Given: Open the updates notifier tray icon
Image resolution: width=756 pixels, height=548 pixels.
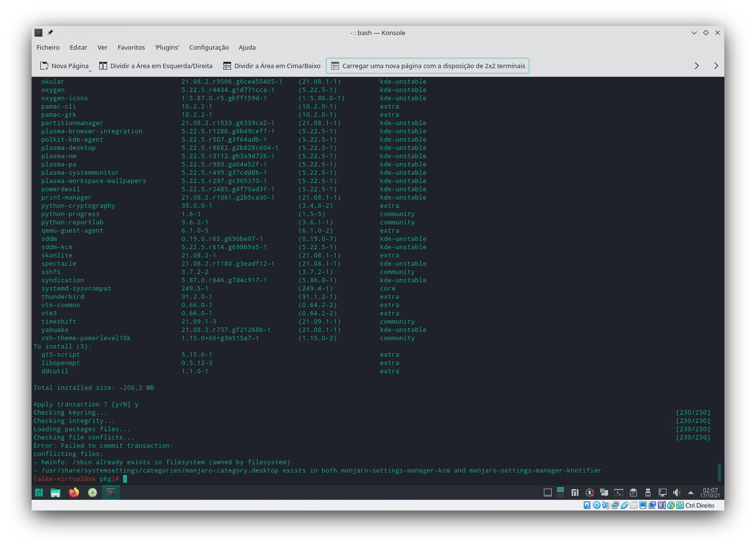Looking at the screenshot, I should (590, 493).
